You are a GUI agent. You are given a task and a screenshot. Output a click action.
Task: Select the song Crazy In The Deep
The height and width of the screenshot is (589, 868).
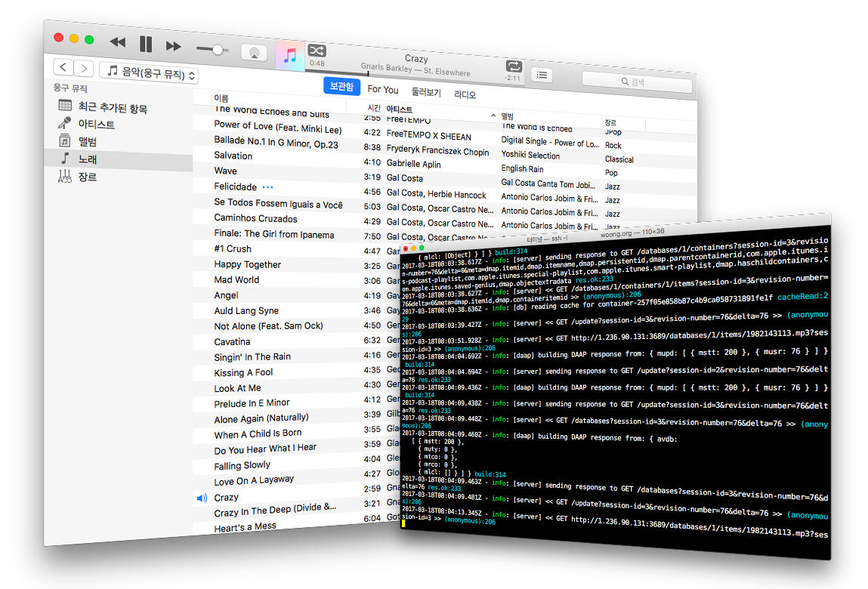click(x=275, y=510)
